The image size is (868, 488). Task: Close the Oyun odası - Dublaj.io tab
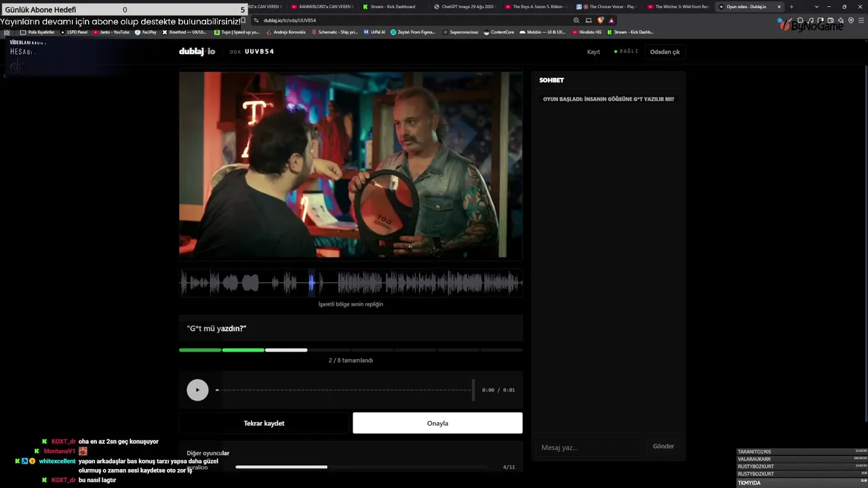[x=778, y=7]
